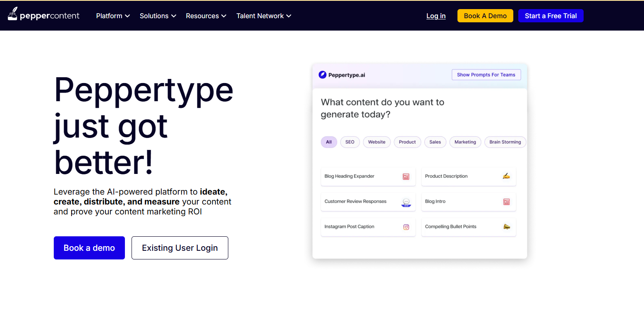Viewport: 644px width, 321px height.
Task: Expand the Platform menu
Action: [x=113, y=16]
